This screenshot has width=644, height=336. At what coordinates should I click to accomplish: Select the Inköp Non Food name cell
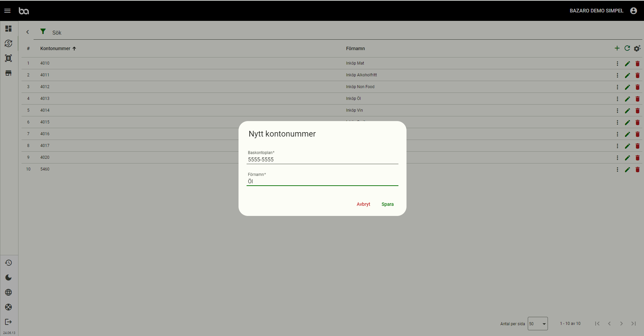[360, 87]
